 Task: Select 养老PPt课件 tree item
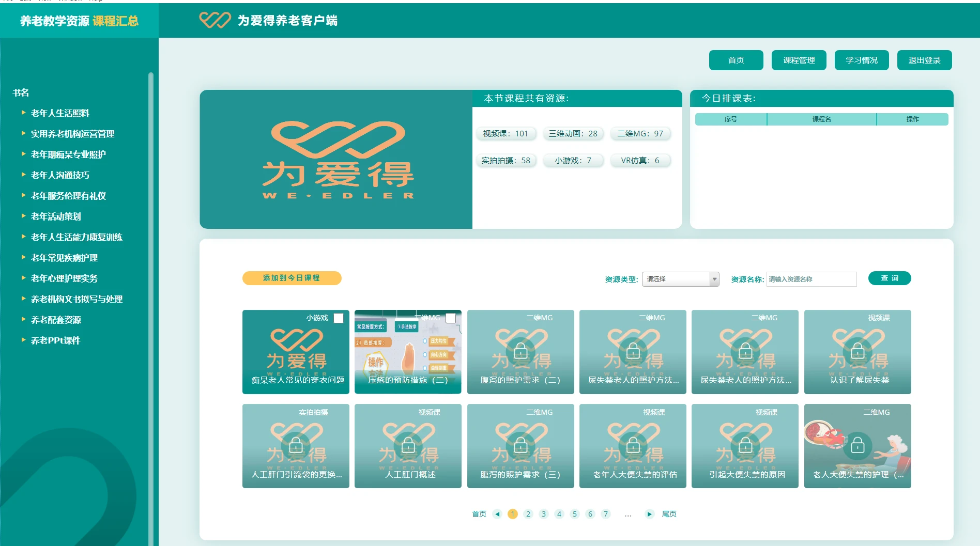click(x=55, y=340)
